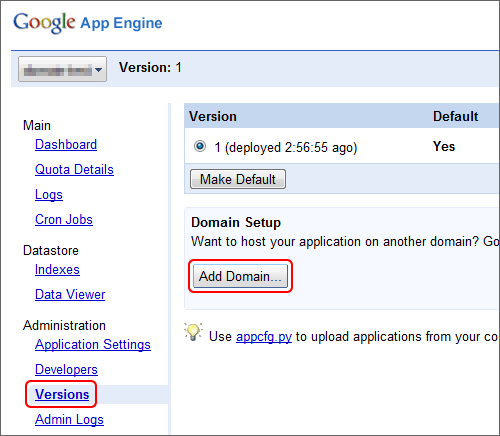The image size is (500, 436).
Task: Click the 'Main' section heading
Action: coord(37,126)
